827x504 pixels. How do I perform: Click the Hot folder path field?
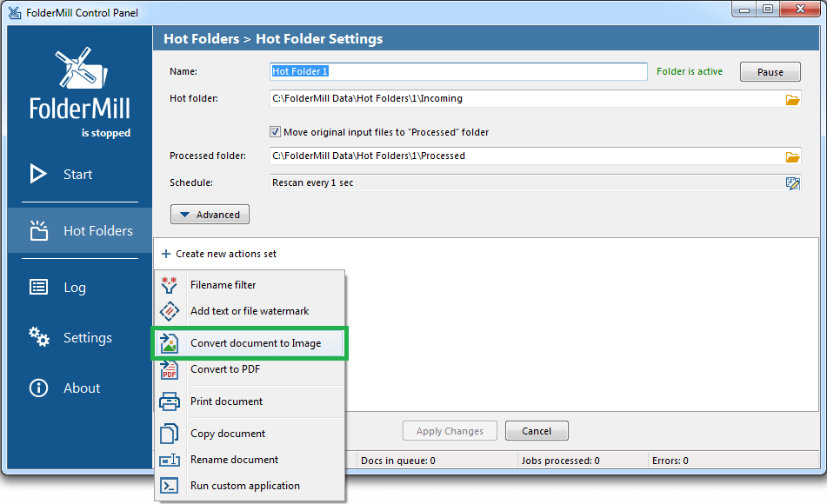tap(526, 98)
